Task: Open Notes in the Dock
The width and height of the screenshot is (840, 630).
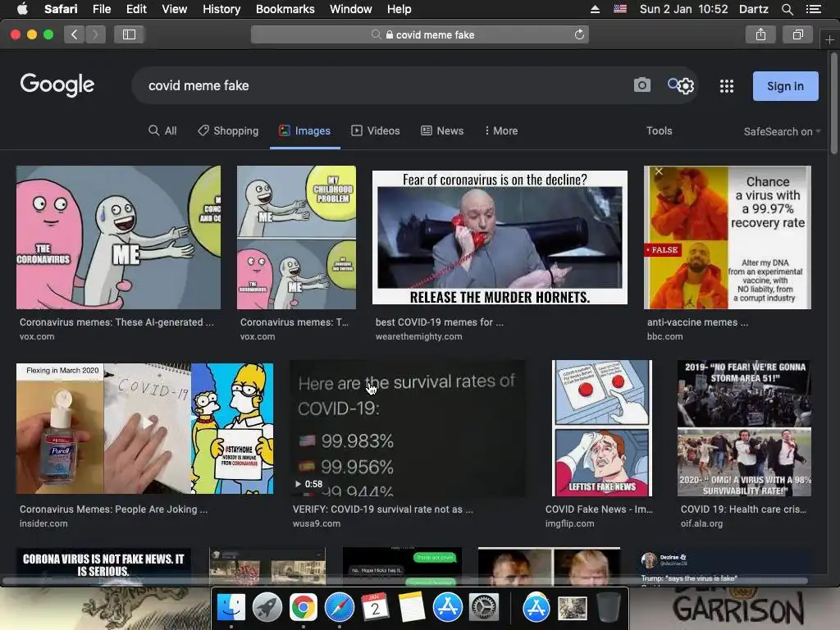Action: point(412,608)
